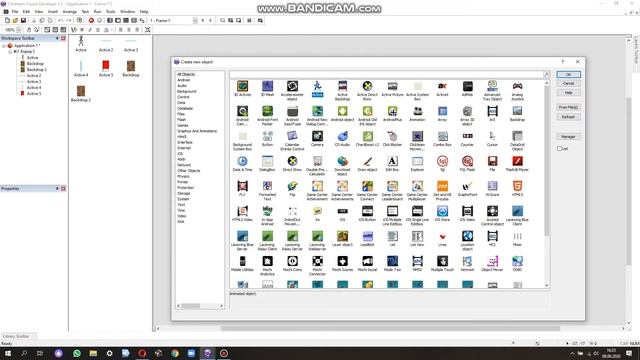The image size is (640, 360).
Task: Select the Games category in list
Action: point(183,125)
